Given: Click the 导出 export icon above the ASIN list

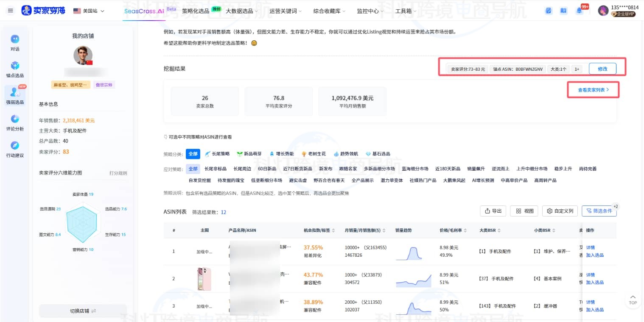Looking at the screenshot, I should pos(492,211).
